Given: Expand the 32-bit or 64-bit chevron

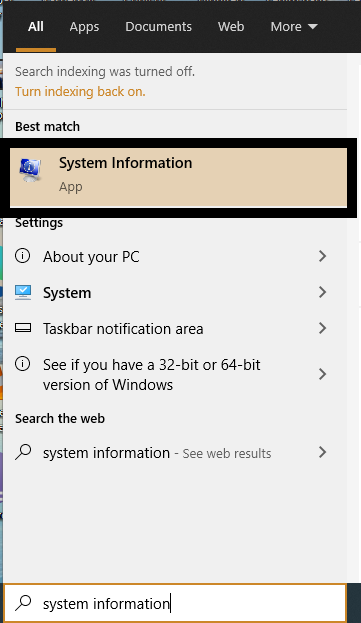Looking at the screenshot, I should point(322,374).
